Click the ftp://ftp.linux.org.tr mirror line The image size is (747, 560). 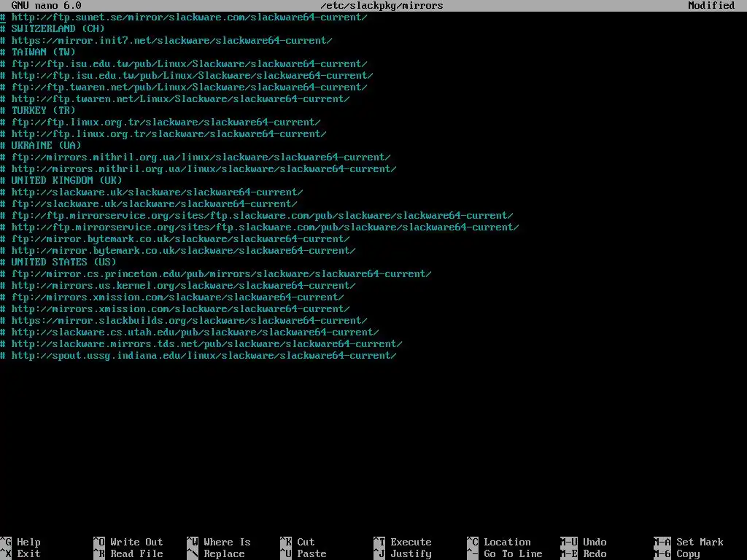[160, 122]
